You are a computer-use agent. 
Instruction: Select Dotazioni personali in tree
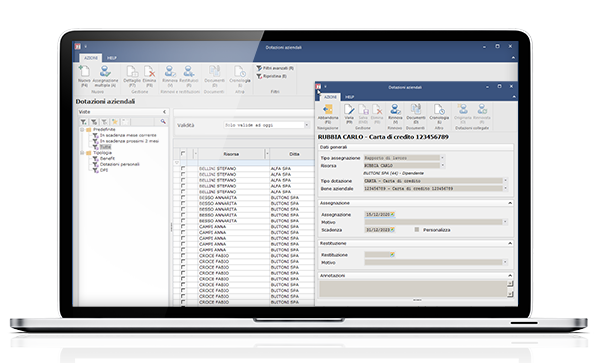pos(120,164)
